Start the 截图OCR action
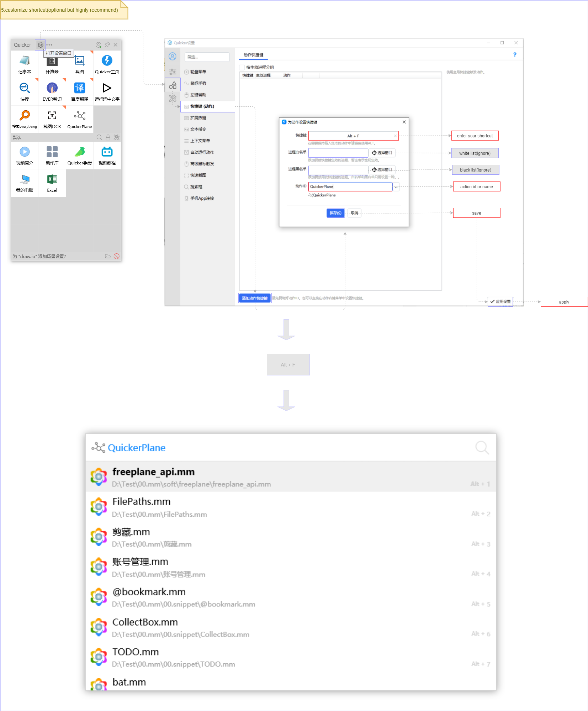The width and height of the screenshot is (588, 711). click(52, 119)
